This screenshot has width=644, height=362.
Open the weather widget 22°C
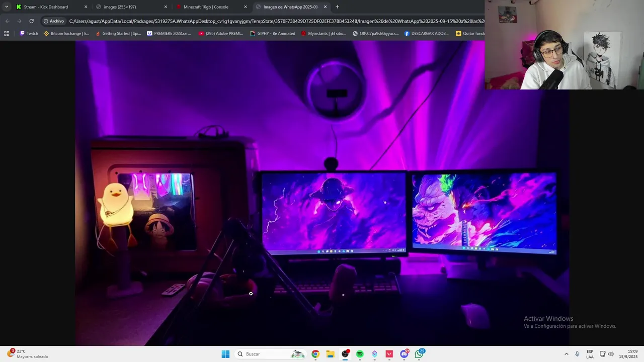[x=28, y=354]
